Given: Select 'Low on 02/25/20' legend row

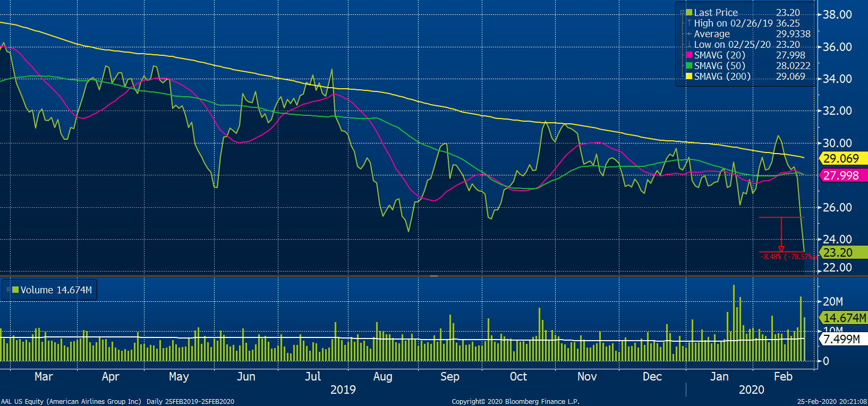Looking at the screenshot, I should coord(732,44).
